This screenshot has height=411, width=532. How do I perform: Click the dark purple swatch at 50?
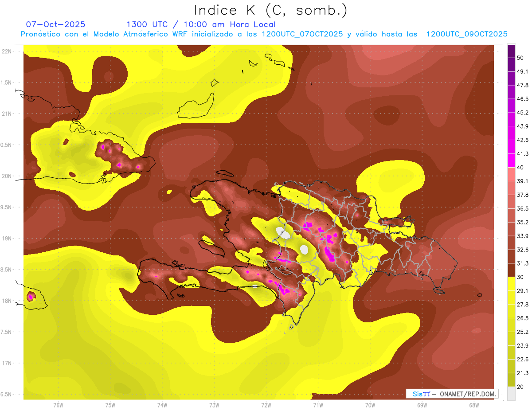tap(511, 51)
